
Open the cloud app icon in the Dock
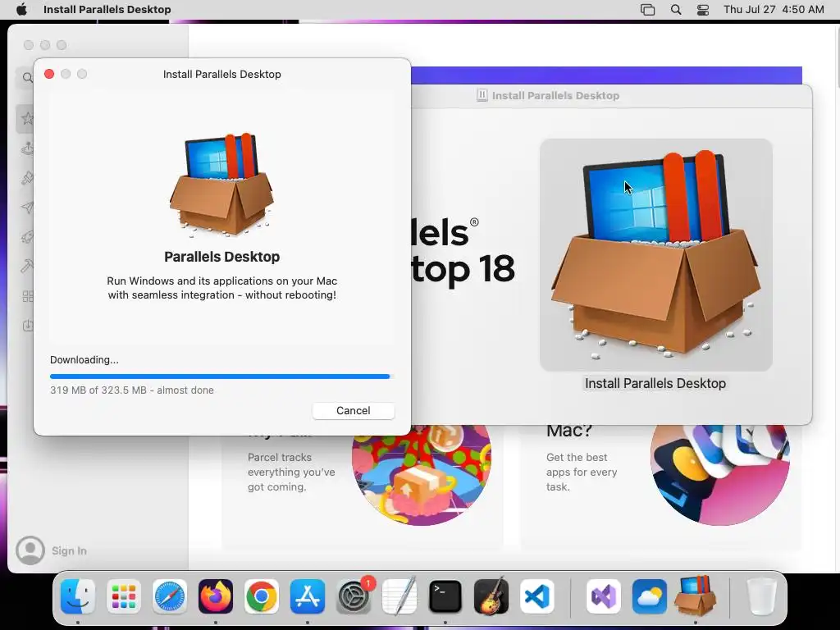tap(650, 596)
